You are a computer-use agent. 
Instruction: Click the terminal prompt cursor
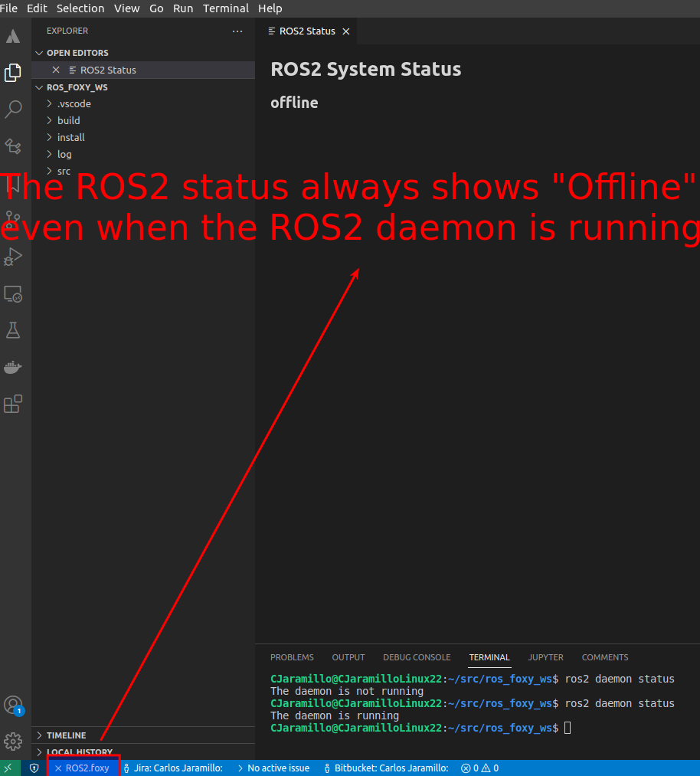(568, 728)
